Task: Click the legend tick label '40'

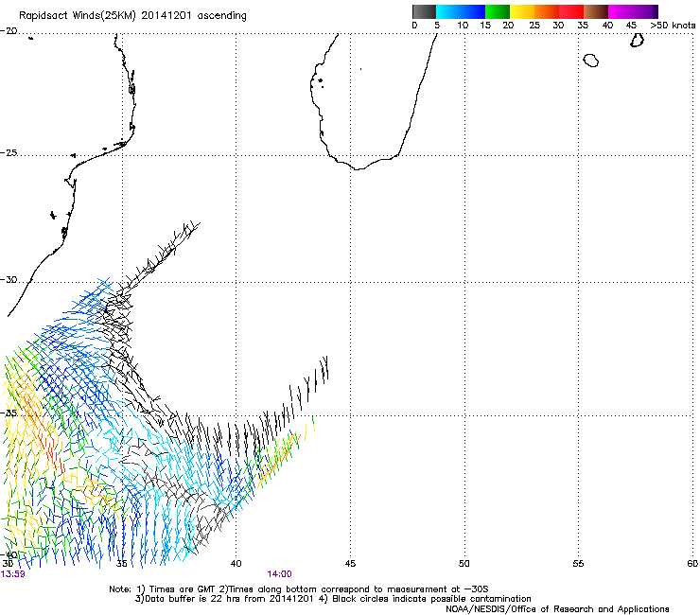Action: coord(607,26)
